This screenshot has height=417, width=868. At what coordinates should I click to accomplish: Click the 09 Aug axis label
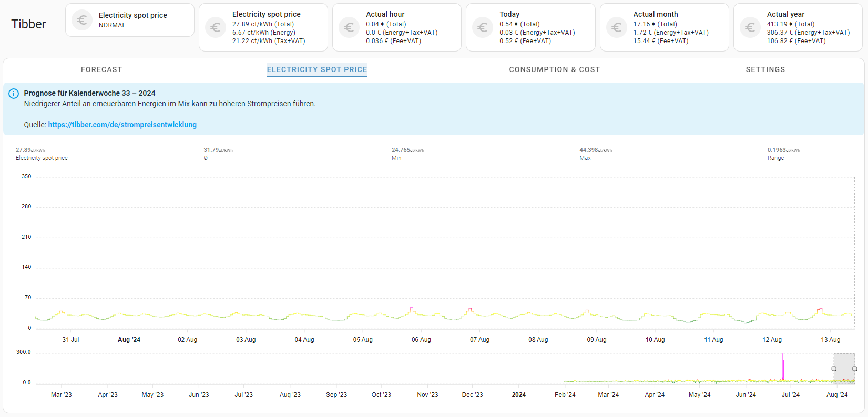point(597,340)
